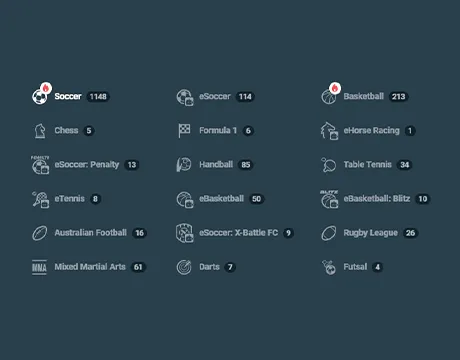Viewport: 460px width, 360px height.
Task: Select the Australian Football label
Action: (91, 233)
